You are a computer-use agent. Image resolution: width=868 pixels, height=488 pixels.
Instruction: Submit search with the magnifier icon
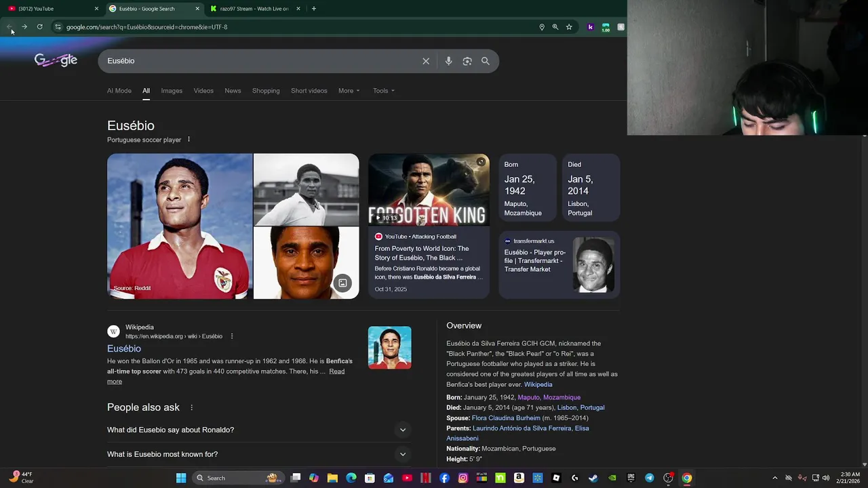[x=486, y=61]
